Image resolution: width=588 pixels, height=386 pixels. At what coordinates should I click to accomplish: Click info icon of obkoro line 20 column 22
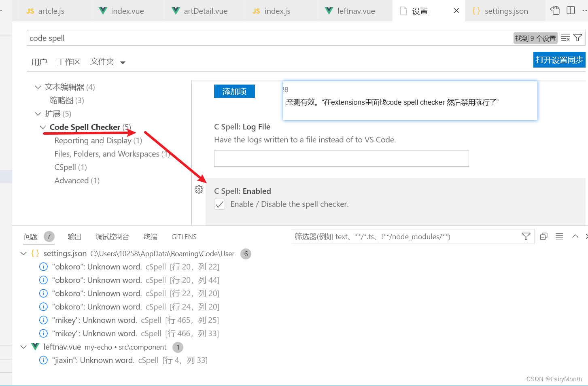click(43, 267)
